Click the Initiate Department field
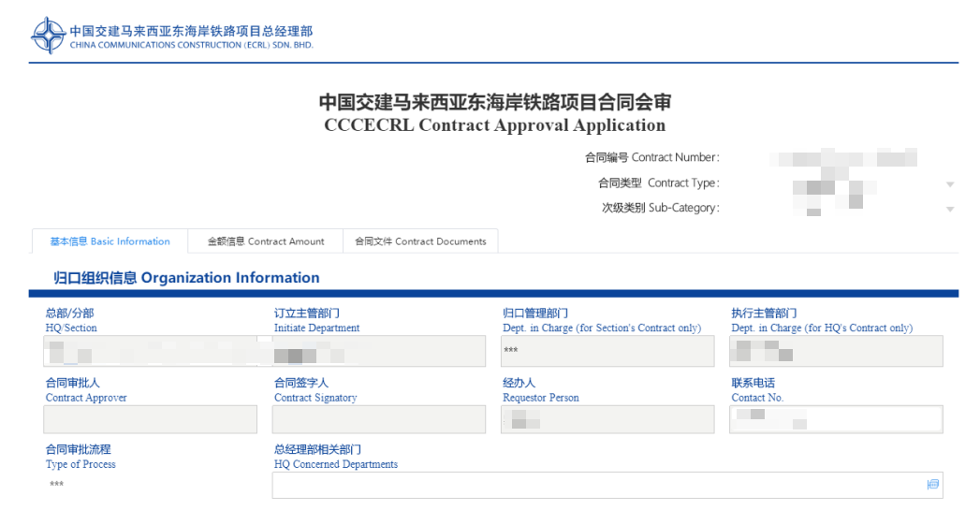 point(379,351)
